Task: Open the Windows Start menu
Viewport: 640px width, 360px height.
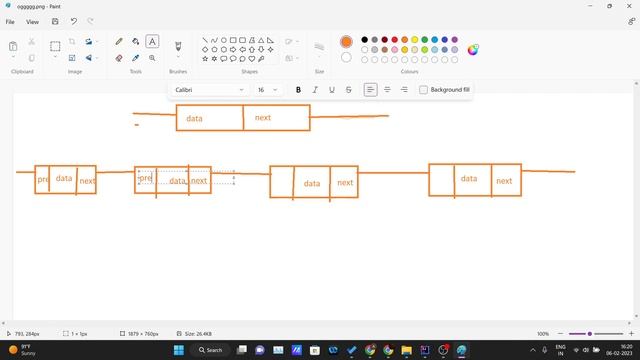Action: tap(179, 350)
